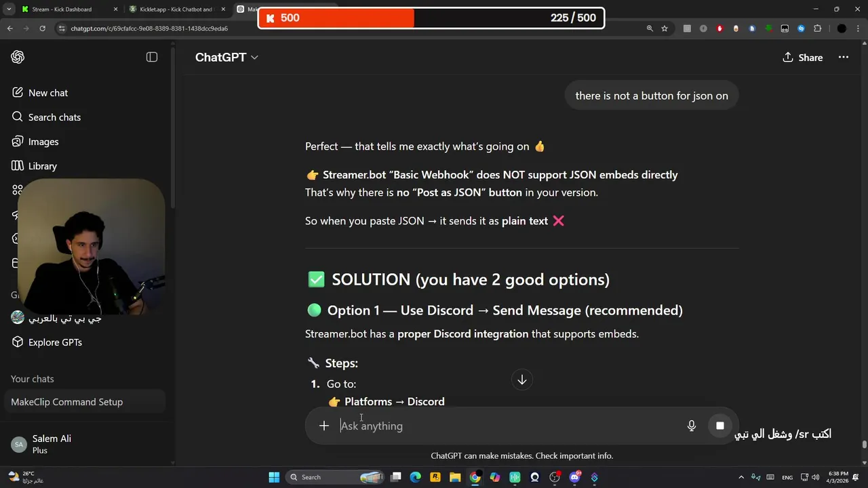This screenshot has width=868, height=488.
Task: Reload the current page
Action: click(x=42, y=28)
